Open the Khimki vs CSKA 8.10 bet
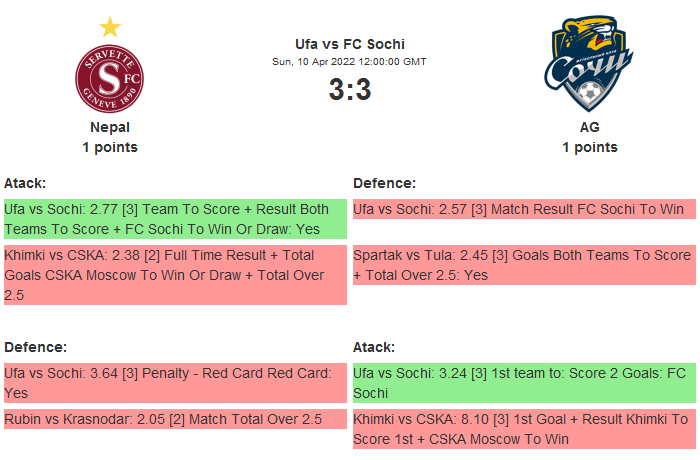700x460 pixels. click(x=524, y=429)
